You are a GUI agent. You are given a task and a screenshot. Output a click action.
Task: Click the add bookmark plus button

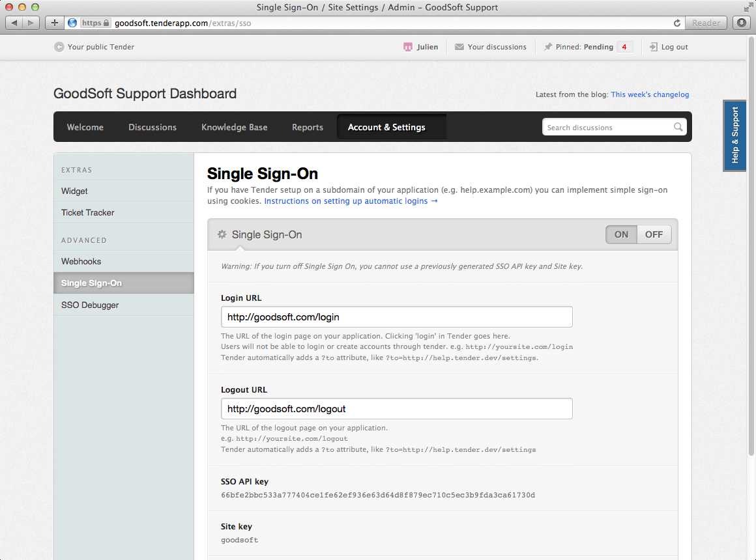click(55, 23)
